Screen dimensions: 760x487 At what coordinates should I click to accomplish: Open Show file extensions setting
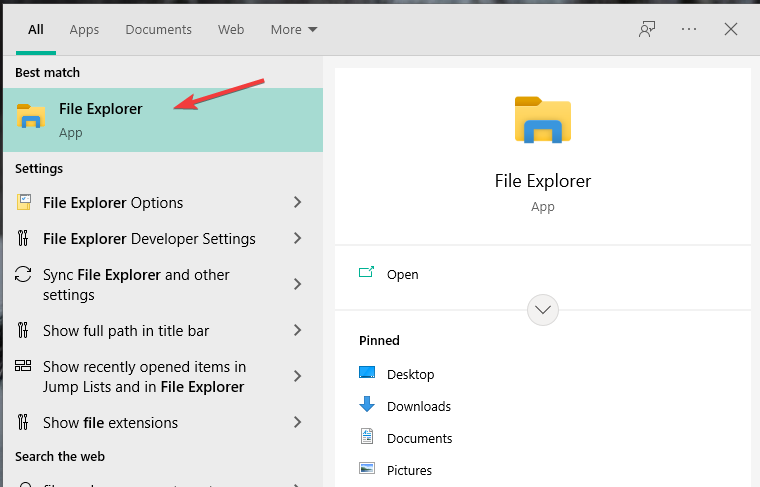click(x=163, y=423)
